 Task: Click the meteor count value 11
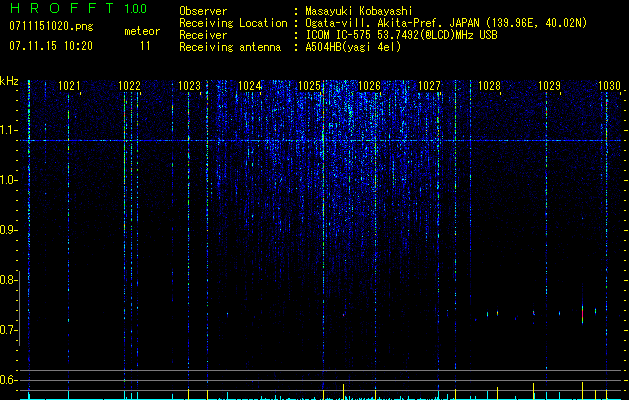[x=145, y=46]
